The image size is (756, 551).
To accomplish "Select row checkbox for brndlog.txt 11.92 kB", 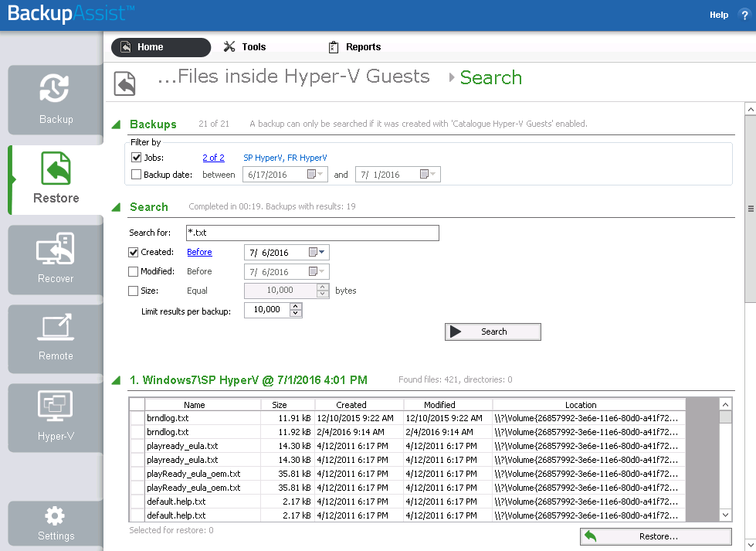I will (x=137, y=432).
